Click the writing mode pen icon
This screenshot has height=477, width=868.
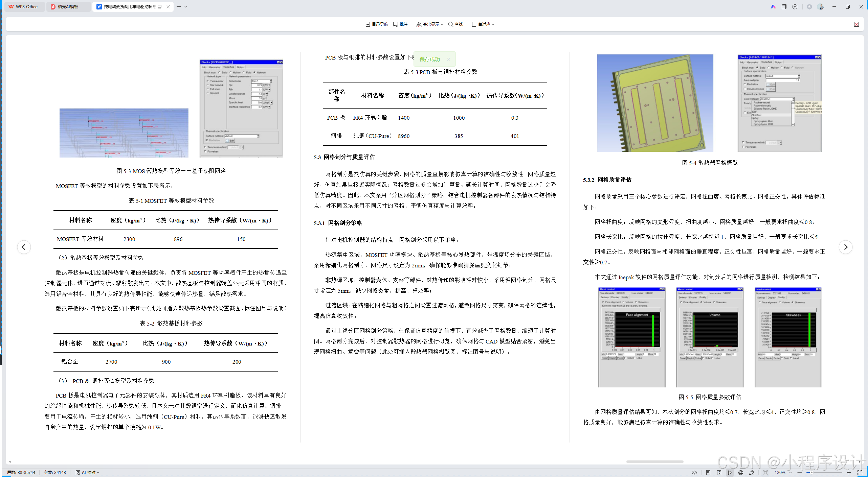coord(752,473)
